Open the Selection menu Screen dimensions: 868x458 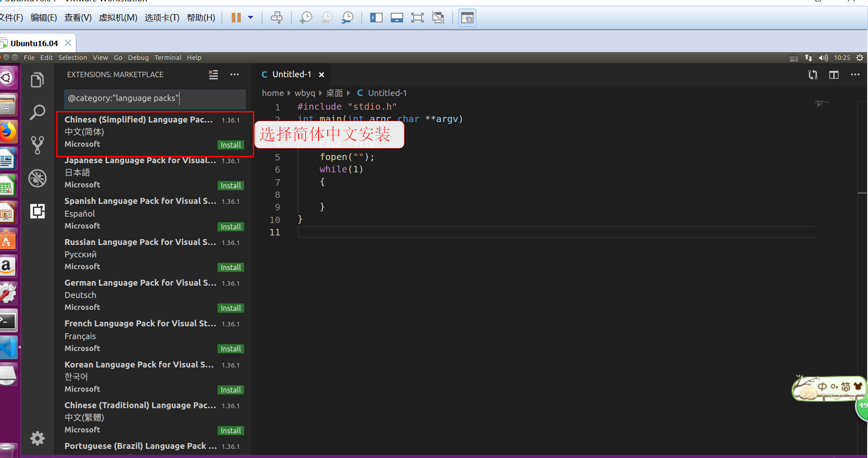tap(73, 58)
